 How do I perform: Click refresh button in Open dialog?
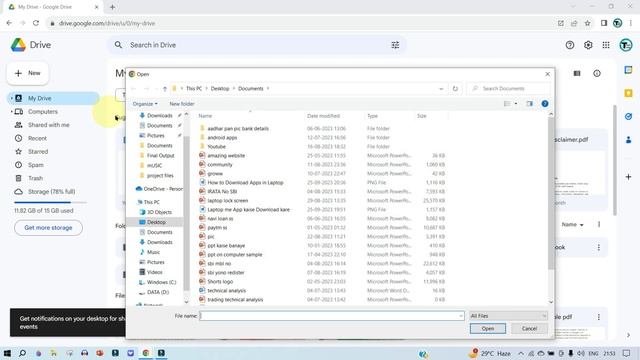(455, 89)
